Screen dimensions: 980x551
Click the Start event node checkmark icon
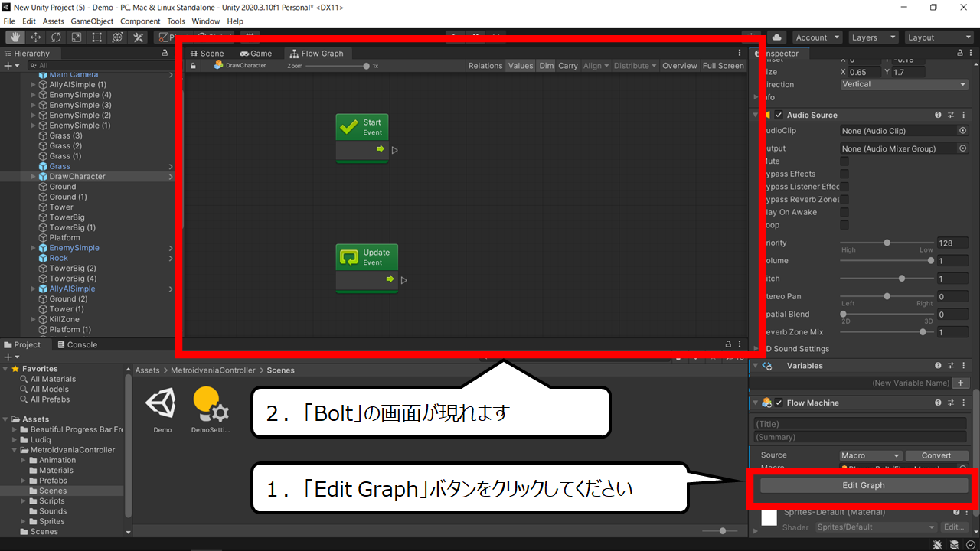(x=349, y=127)
